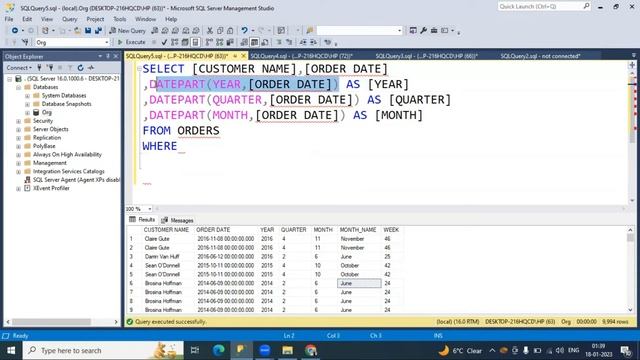Switch to the SQLQuery4.sql tab

click(301, 56)
